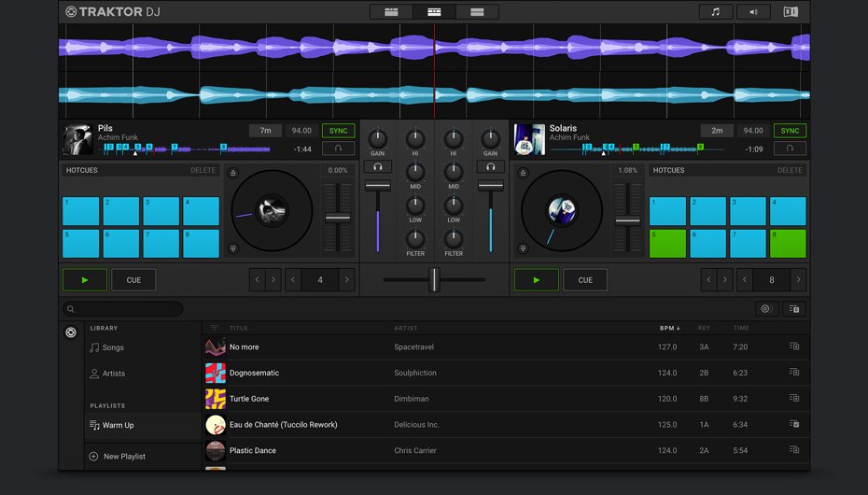Click the Traktor logo icon in browser sidebar
Viewport: 868px width, 495px height.
pyautogui.click(x=71, y=332)
